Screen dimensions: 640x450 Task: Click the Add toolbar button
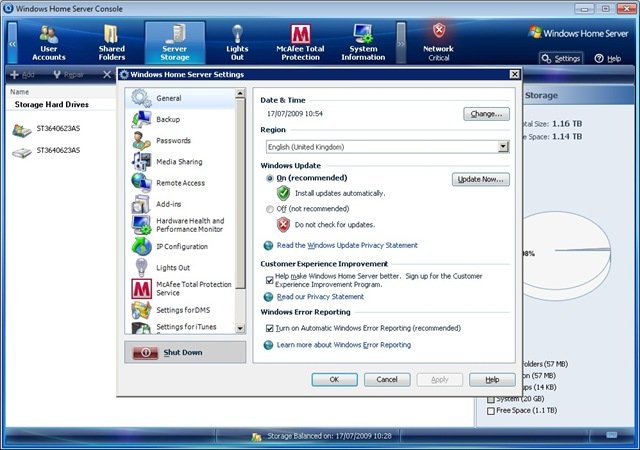click(x=22, y=74)
